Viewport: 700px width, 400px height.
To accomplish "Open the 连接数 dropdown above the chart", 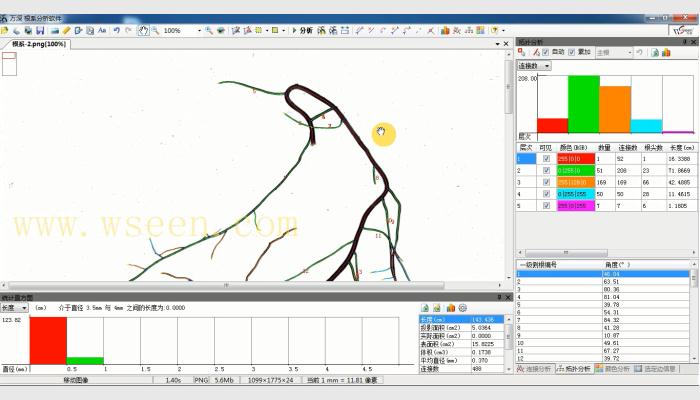I will [533, 66].
